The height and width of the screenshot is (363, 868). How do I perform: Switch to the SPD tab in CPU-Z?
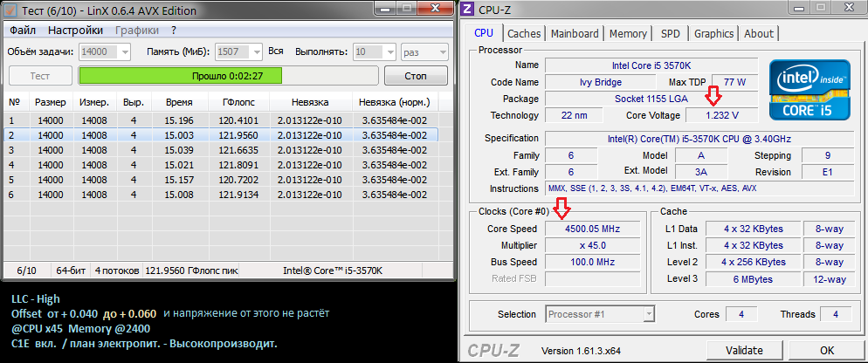[671, 33]
